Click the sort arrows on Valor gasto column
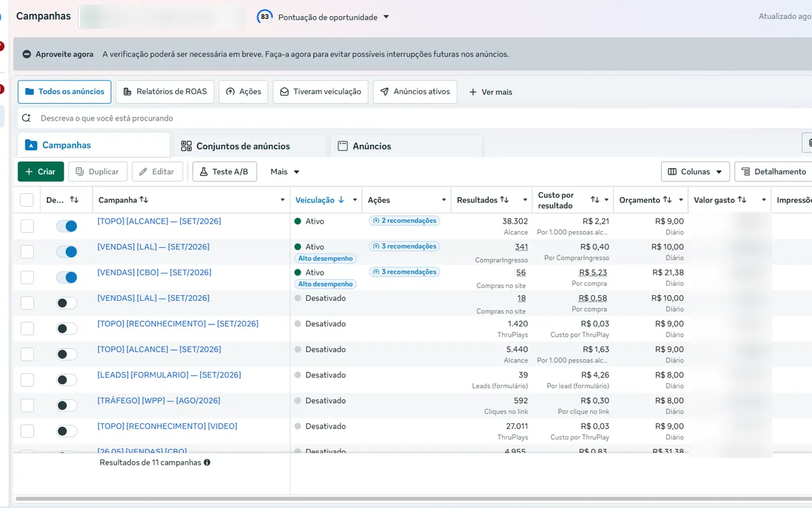This screenshot has width=812, height=508. [742, 200]
